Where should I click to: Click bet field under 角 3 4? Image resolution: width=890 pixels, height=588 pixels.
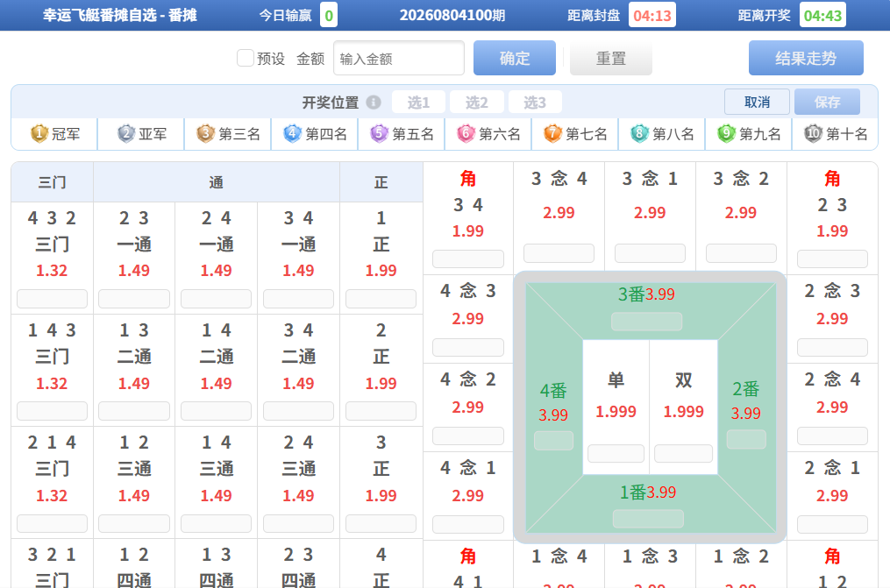point(468,259)
